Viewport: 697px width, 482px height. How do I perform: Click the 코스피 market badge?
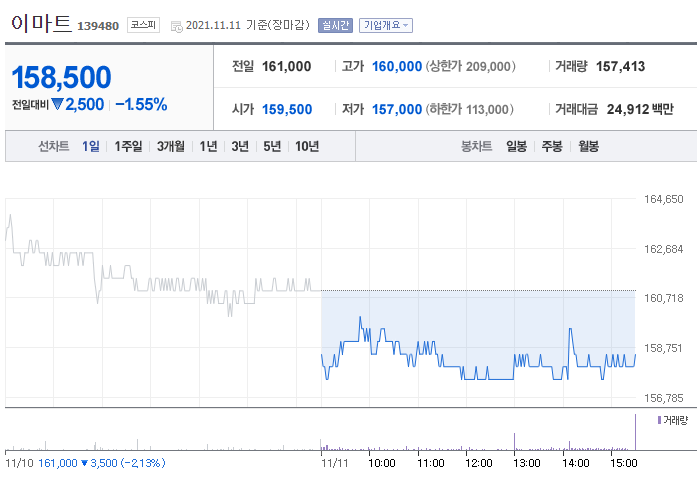143,25
